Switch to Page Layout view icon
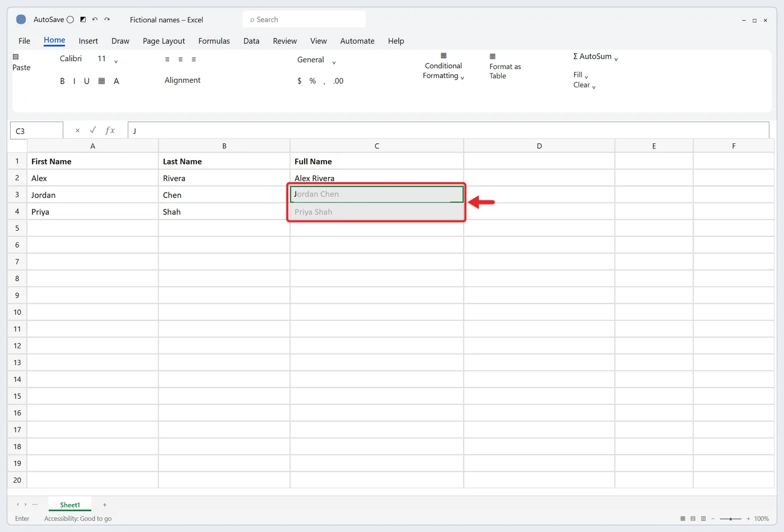The width and height of the screenshot is (784, 532). tap(693, 519)
